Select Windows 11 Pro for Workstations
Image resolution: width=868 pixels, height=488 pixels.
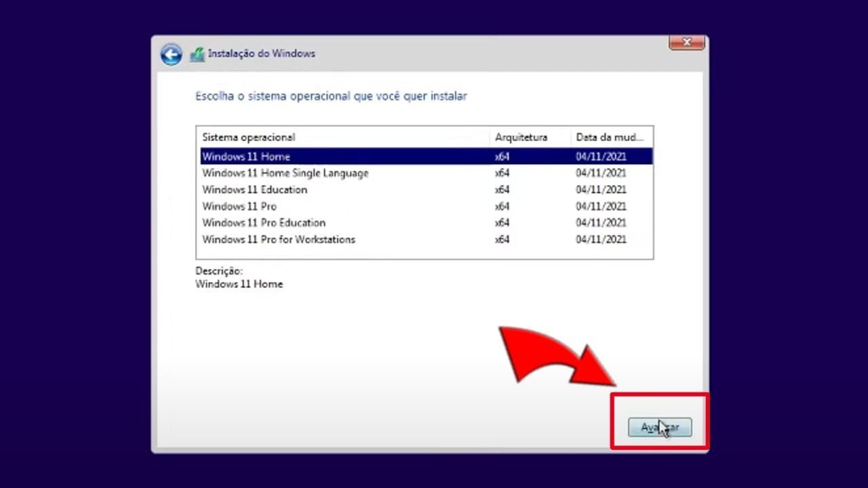(x=427, y=240)
